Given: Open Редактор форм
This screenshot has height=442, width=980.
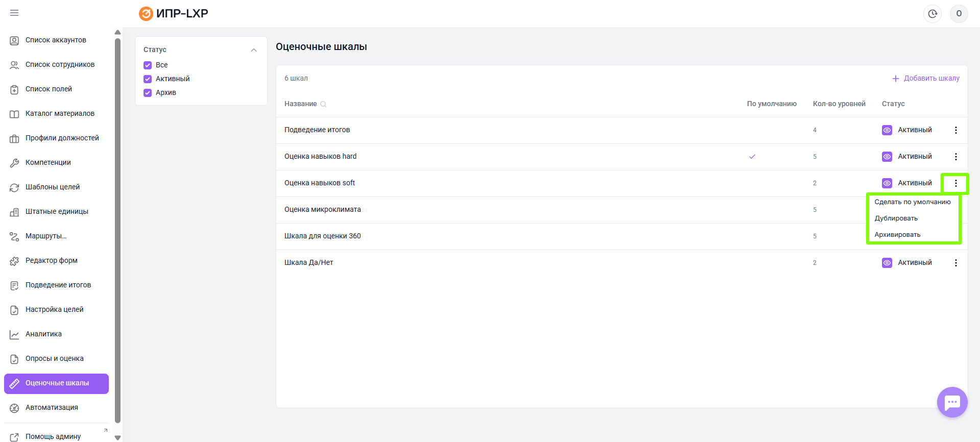Looking at the screenshot, I should point(56,261).
